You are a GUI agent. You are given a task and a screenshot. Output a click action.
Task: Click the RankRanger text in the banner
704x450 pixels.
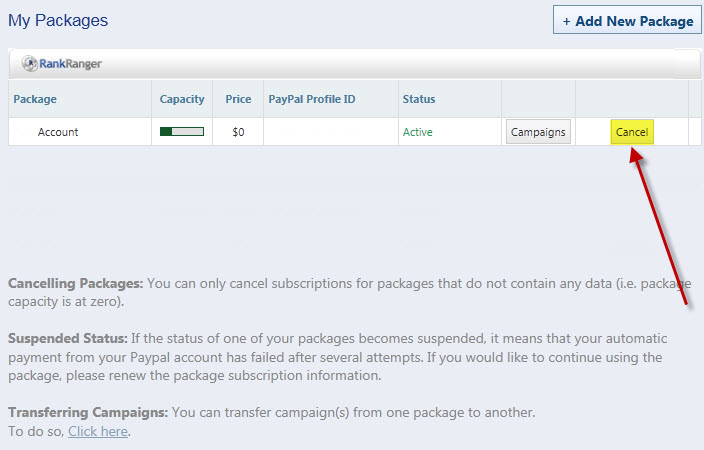tap(70, 64)
